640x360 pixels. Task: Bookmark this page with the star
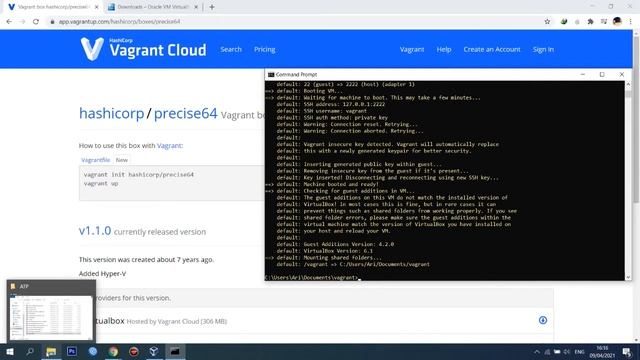(x=547, y=22)
